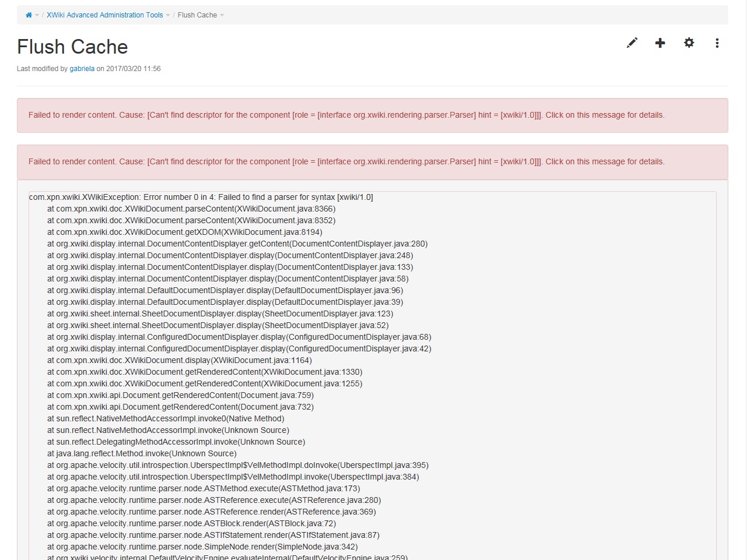Select the DelegatingMethodAccessorImpl.invoke line
Image resolution: width=747 pixels, height=560 pixels.
176,442
